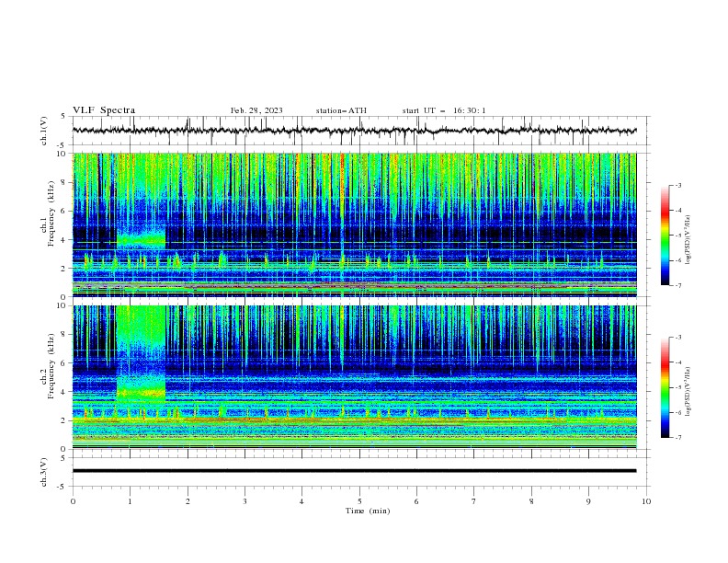Screen dimensions: 728x563
Task: Click the time axis tick label "9"
Action: 588,501
